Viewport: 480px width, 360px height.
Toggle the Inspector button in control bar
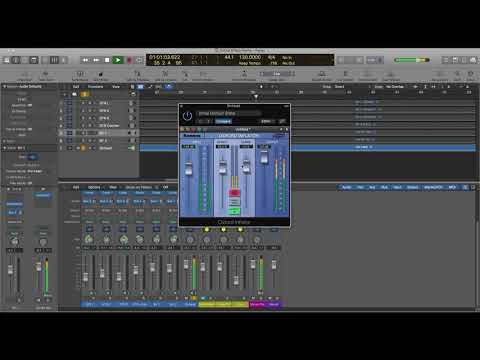(16, 60)
